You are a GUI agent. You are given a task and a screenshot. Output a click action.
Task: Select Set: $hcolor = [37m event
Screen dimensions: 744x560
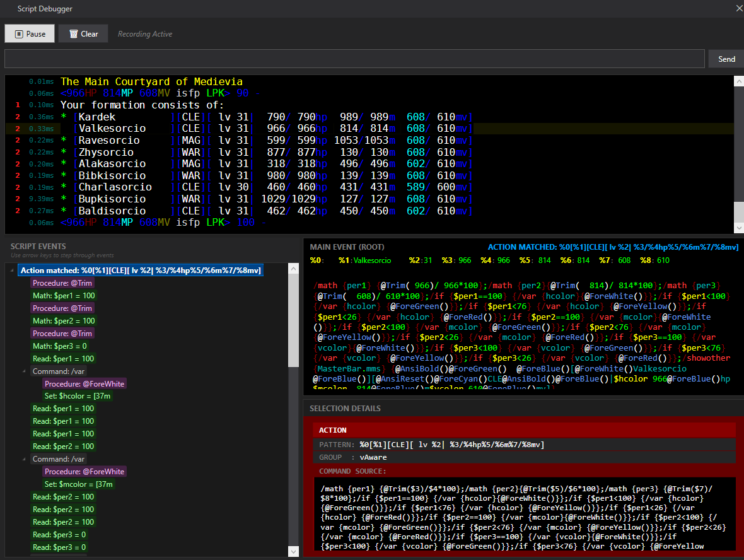(78, 396)
